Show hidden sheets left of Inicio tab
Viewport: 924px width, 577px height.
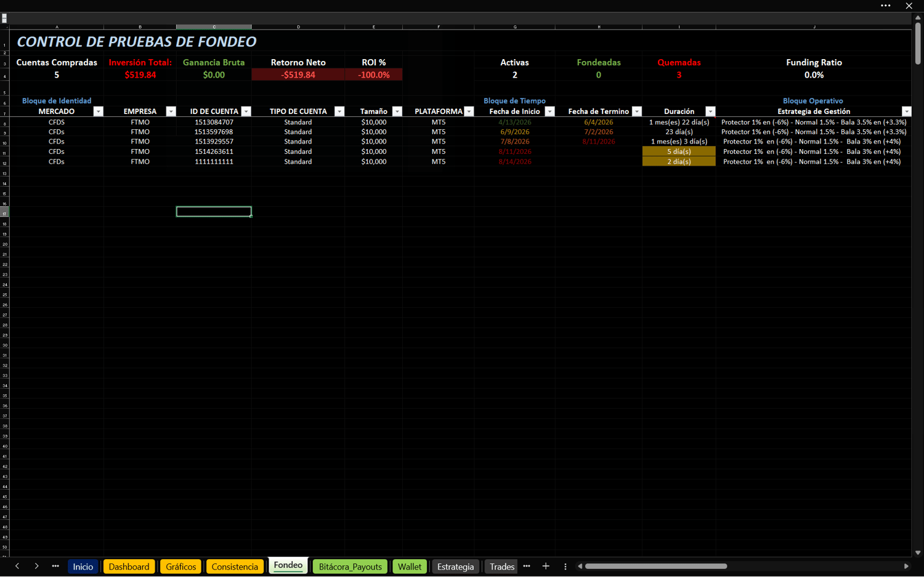point(55,567)
